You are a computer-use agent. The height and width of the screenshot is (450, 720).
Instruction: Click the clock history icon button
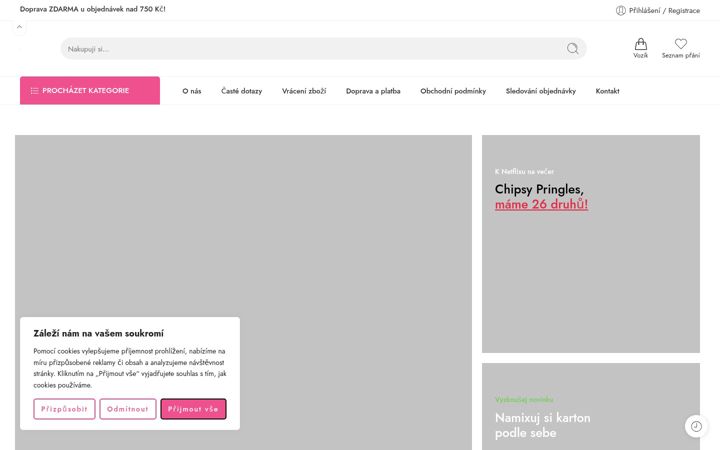coord(696,426)
